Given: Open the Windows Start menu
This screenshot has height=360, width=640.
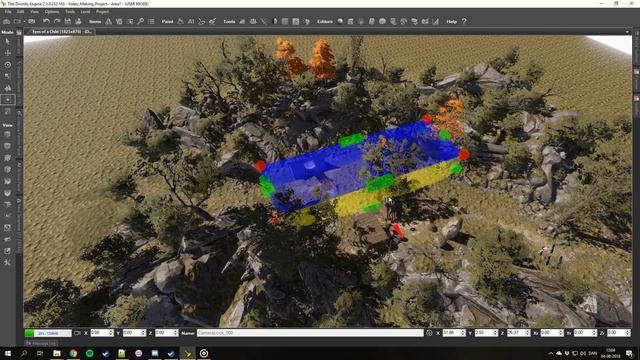Looking at the screenshot, I should (x=8, y=353).
